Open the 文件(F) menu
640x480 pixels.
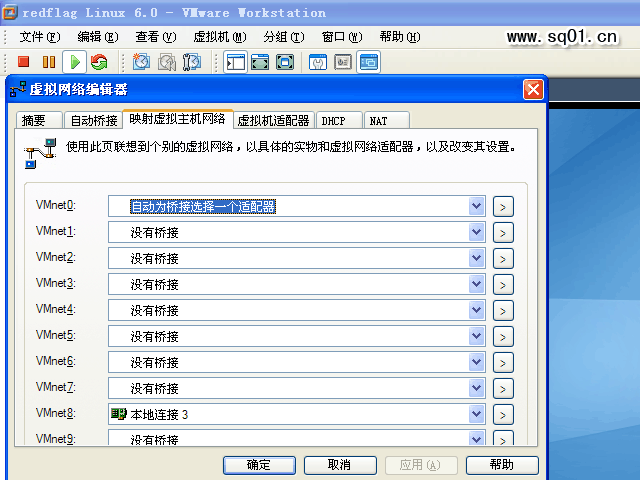(x=40, y=37)
